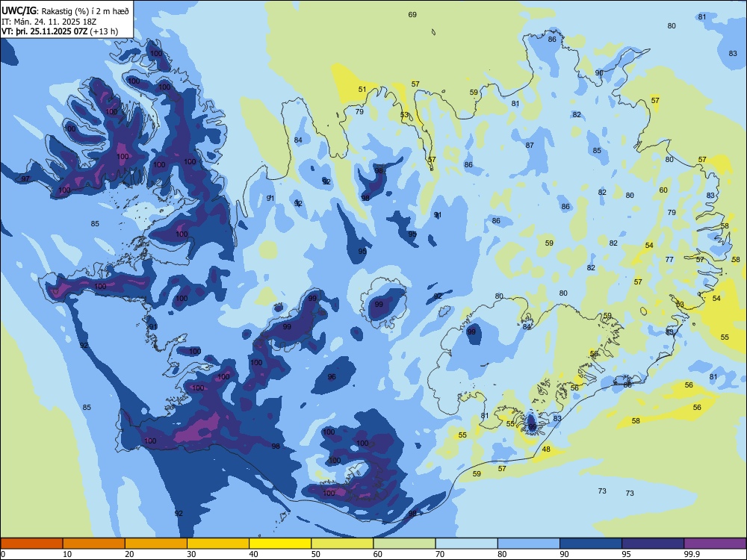Select the purple legend swatch above 99.9
747x560 pixels.
click(x=715, y=544)
